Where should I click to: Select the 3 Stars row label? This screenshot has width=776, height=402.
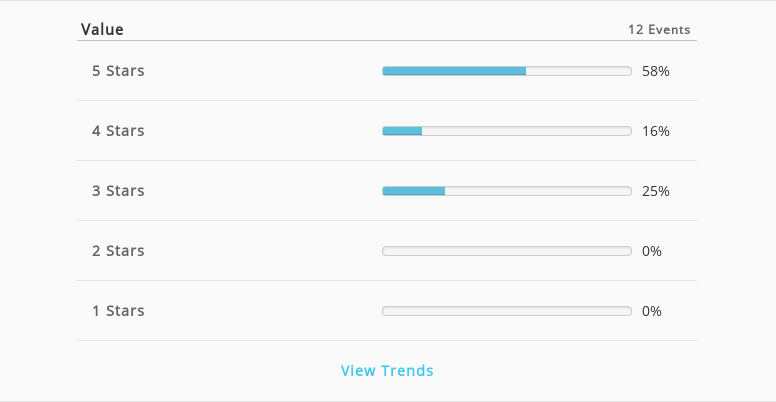pyautogui.click(x=118, y=191)
